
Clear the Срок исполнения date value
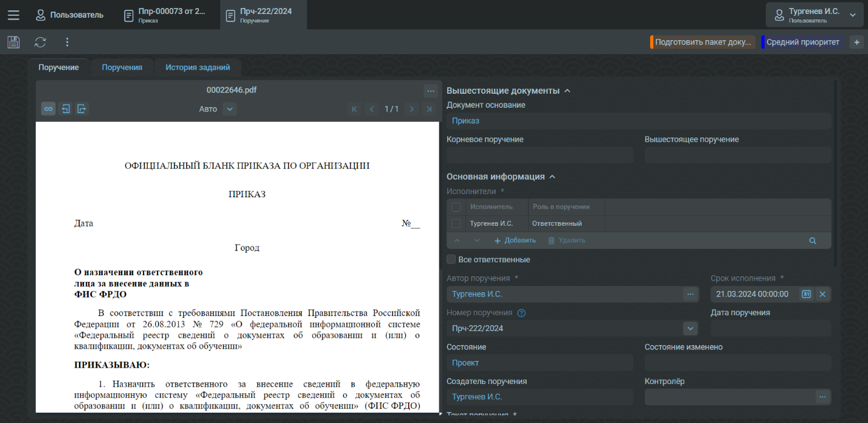point(822,294)
